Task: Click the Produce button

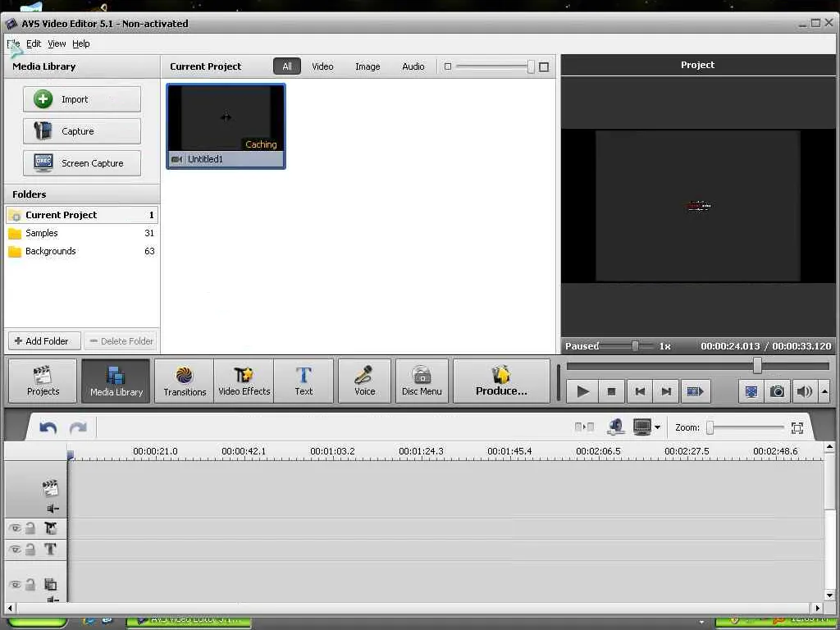Action: click(501, 381)
